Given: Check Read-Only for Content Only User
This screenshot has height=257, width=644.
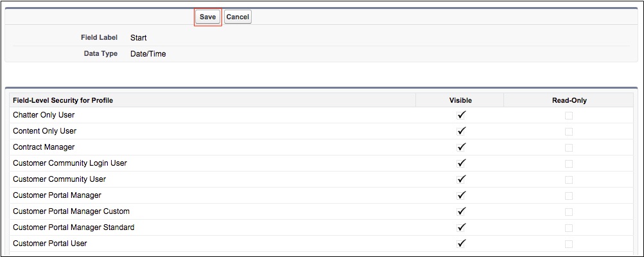Looking at the screenshot, I should [569, 132].
